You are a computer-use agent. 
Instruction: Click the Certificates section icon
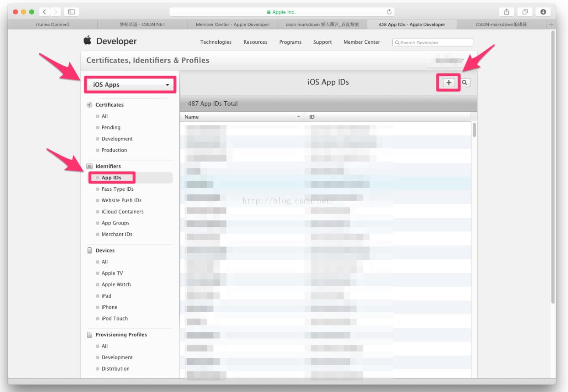(x=89, y=105)
